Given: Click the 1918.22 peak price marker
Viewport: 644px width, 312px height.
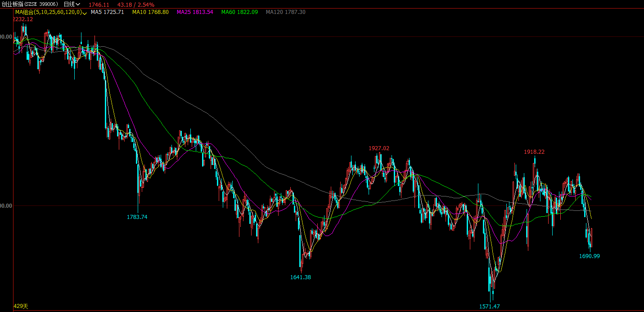Looking at the screenshot, I should (534, 152).
